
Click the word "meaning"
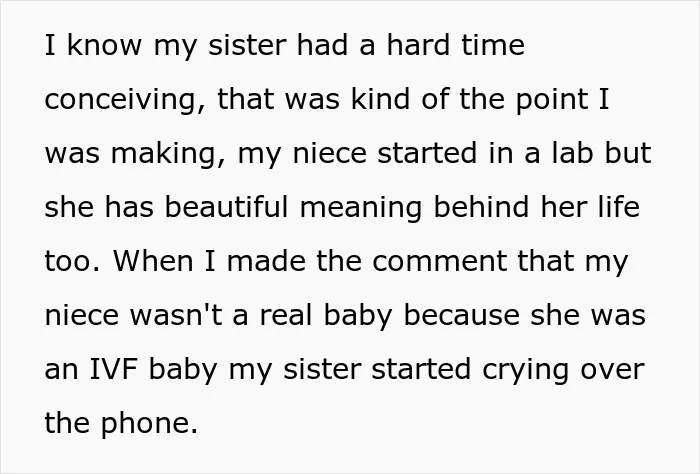coord(361,208)
